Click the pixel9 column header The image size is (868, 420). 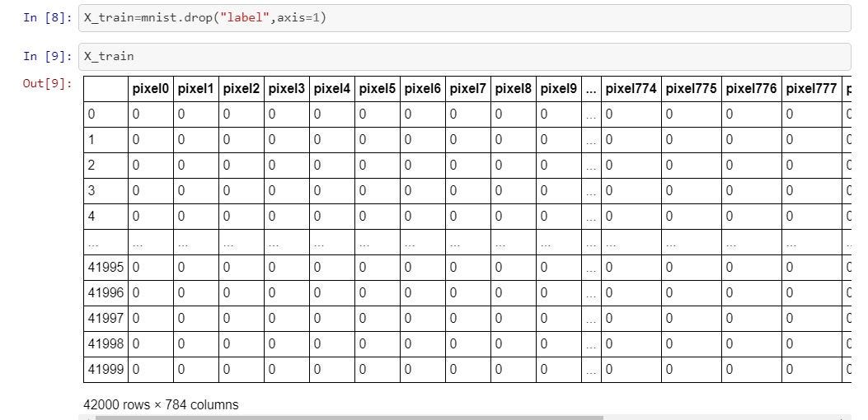(x=558, y=88)
